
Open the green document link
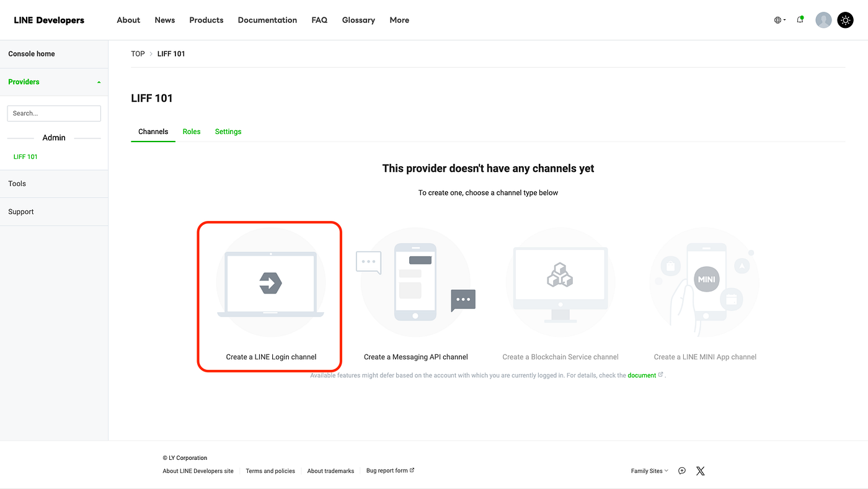[x=642, y=375]
